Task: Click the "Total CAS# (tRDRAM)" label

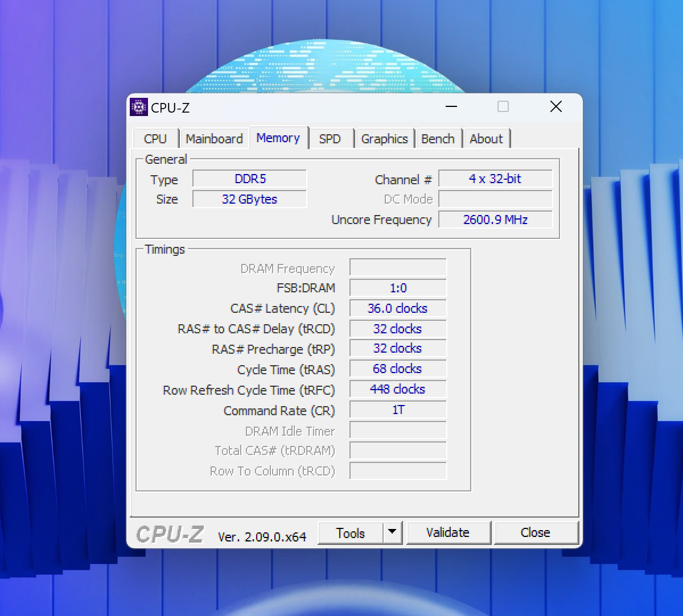Action: (275, 451)
